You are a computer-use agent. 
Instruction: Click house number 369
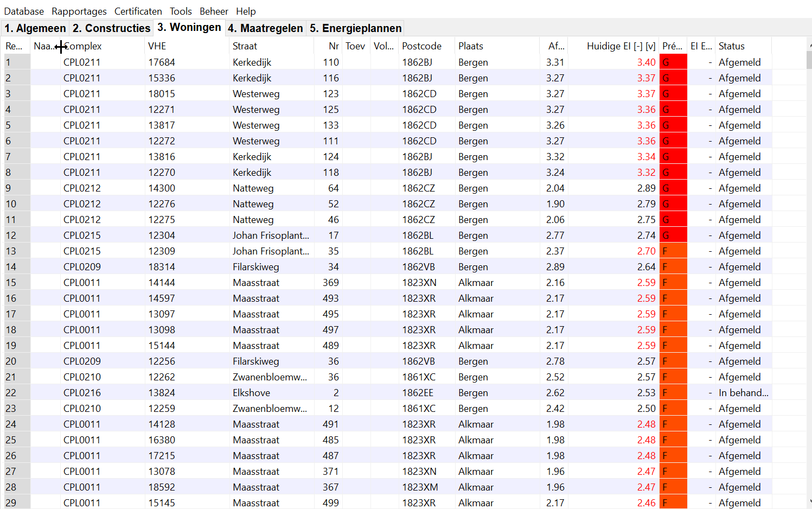tap(330, 282)
